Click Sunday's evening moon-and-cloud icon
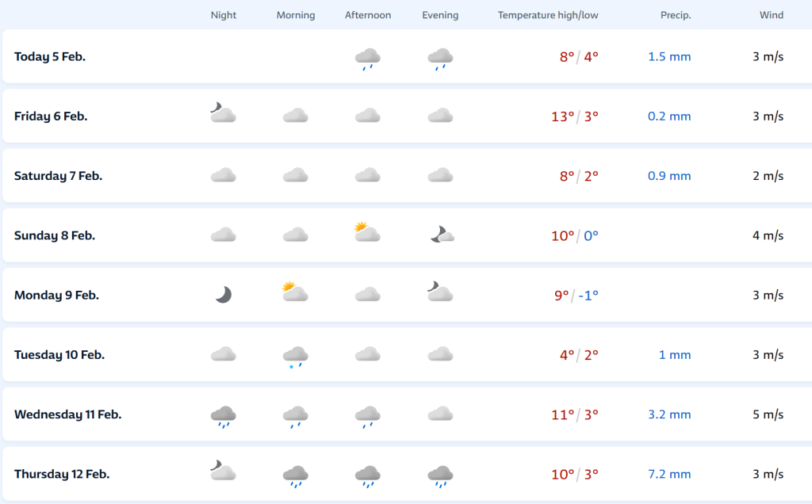The width and height of the screenshot is (812, 504). point(442,234)
